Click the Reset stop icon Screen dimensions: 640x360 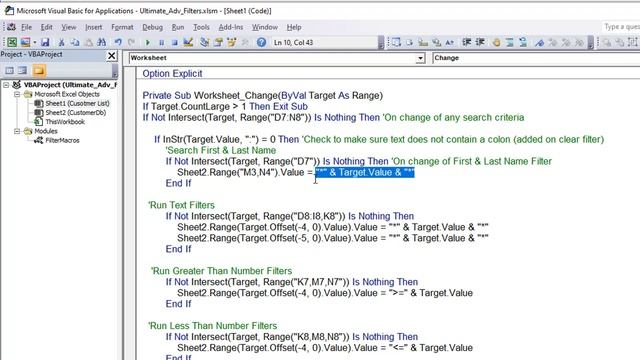tap(174, 42)
